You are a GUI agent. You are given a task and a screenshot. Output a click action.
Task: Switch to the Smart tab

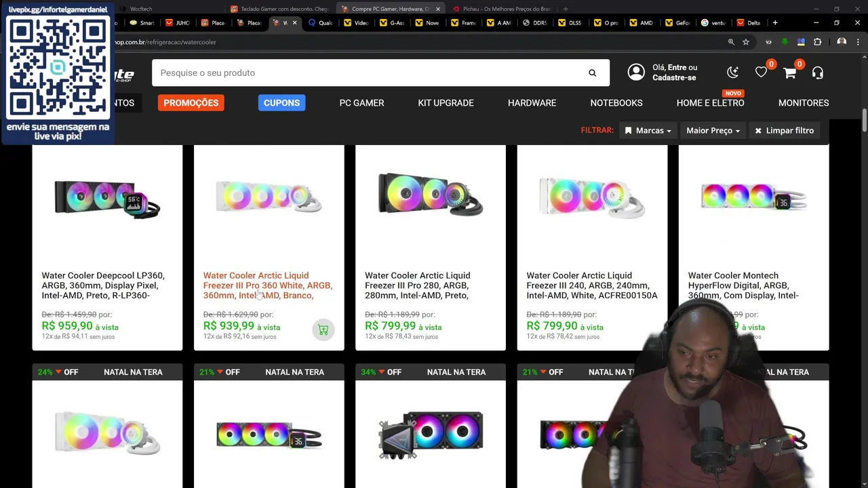142,22
